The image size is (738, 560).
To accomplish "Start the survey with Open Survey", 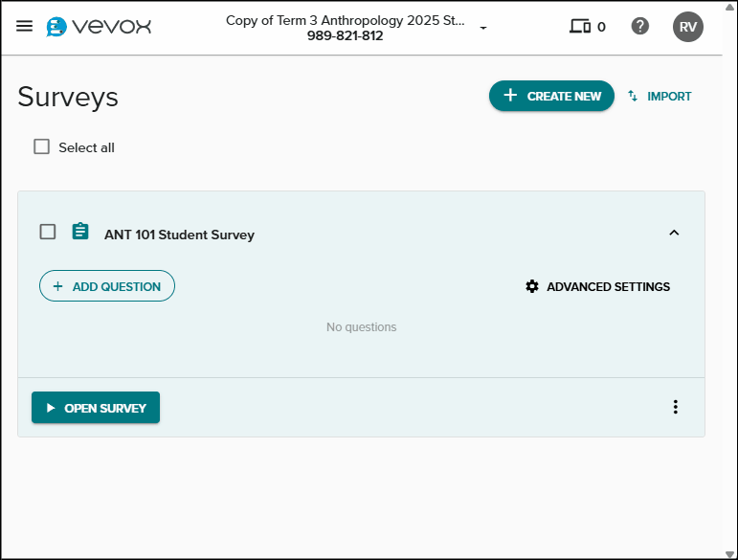I will point(96,408).
